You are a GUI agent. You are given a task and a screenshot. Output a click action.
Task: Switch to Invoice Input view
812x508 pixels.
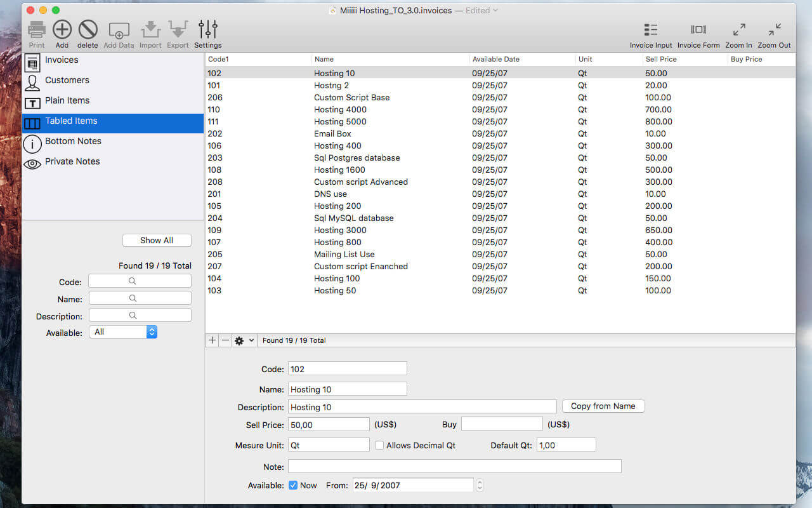click(651, 30)
